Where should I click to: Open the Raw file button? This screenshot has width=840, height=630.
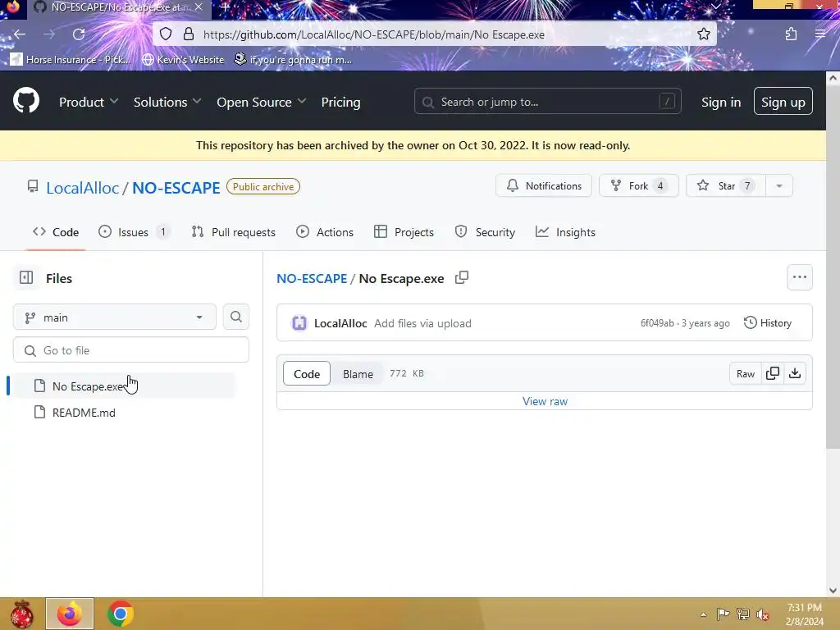745,373
